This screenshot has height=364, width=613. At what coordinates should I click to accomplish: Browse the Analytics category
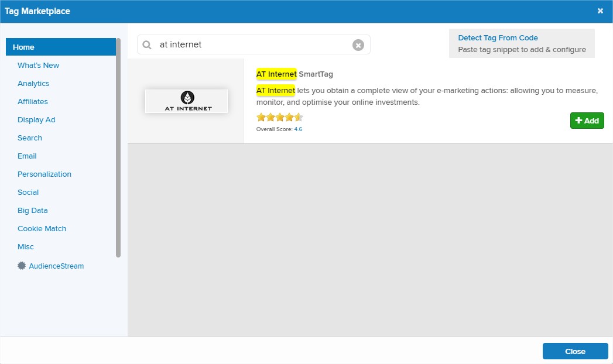tap(33, 84)
